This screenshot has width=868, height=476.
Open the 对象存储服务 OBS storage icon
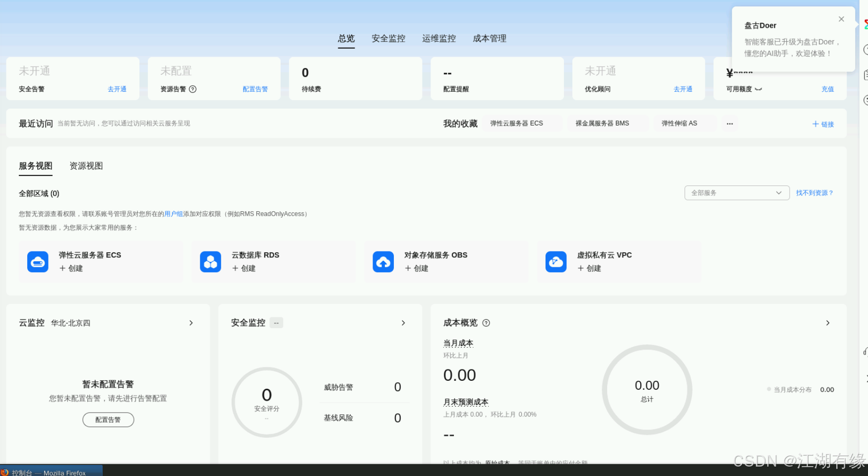tap(383, 261)
